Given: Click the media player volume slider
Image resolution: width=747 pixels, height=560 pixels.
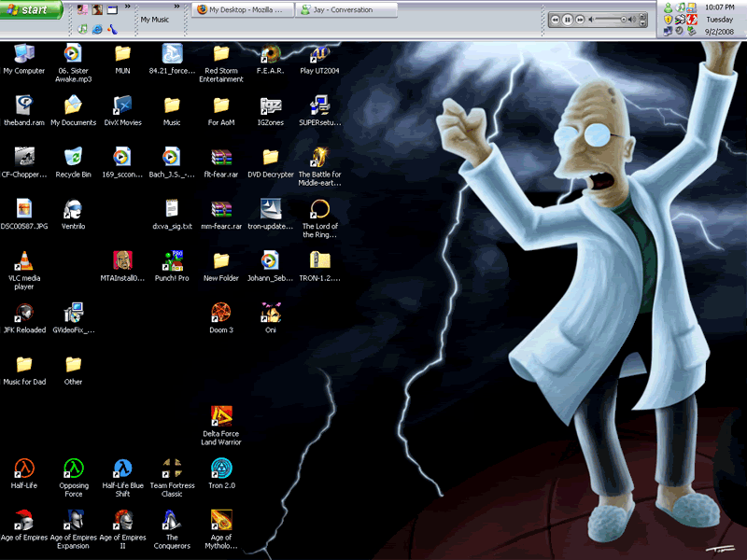Looking at the screenshot, I should coord(614,20).
